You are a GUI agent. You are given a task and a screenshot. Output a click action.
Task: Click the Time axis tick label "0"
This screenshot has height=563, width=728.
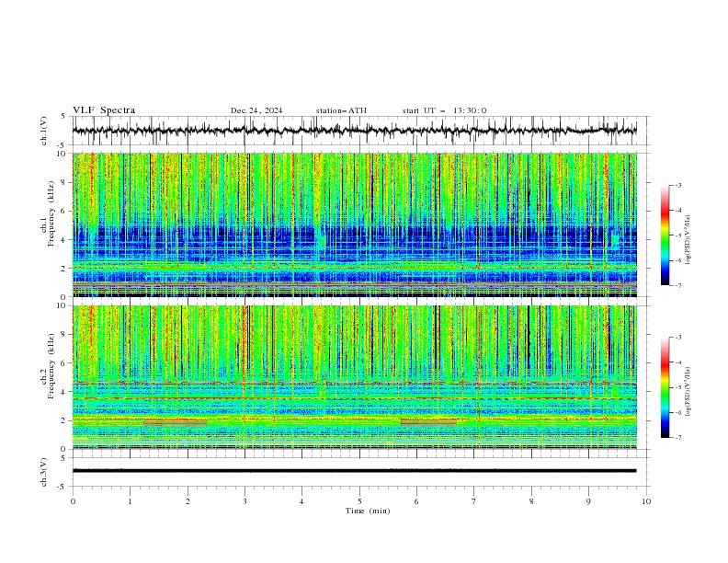73,501
